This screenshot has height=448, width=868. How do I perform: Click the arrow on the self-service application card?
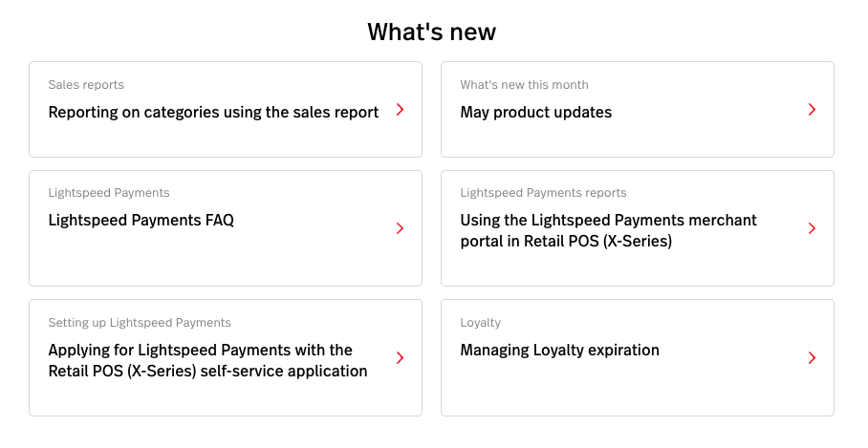(400, 358)
